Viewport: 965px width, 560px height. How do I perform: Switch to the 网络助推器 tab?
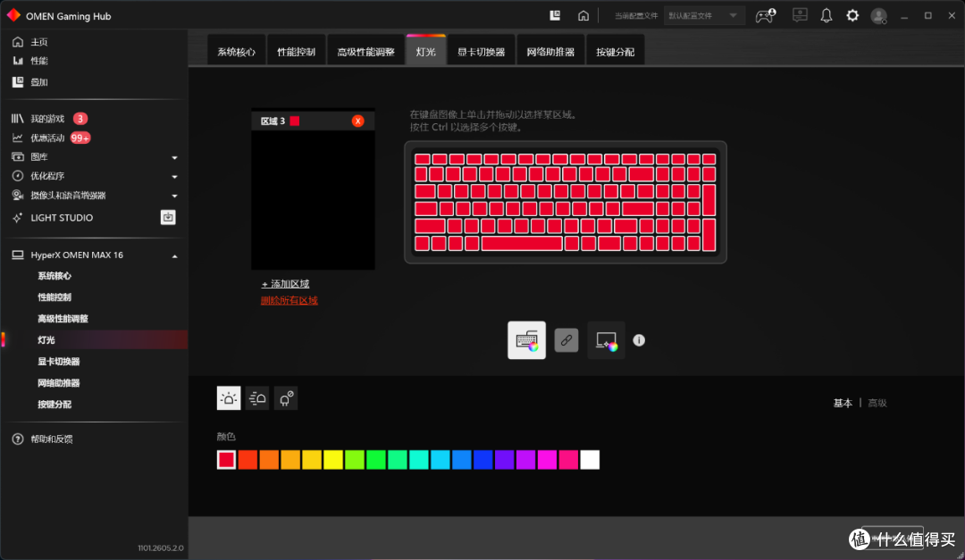point(550,52)
